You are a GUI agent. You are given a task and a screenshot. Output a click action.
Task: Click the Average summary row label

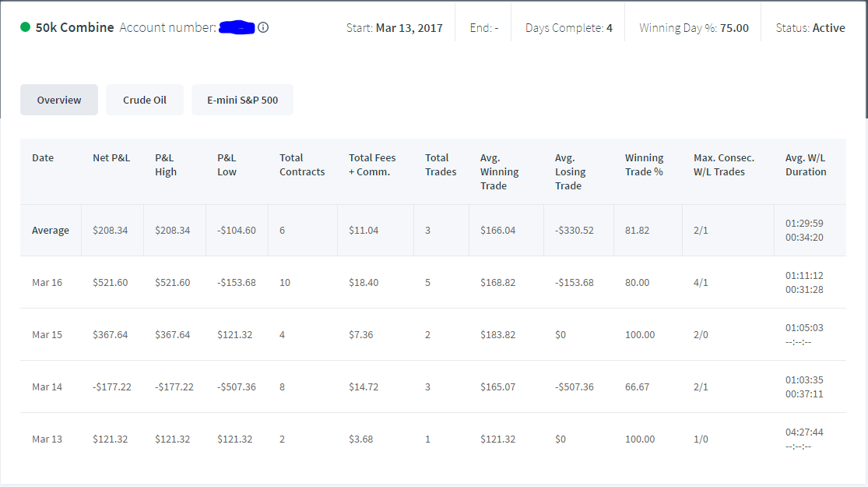tap(51, 230)
